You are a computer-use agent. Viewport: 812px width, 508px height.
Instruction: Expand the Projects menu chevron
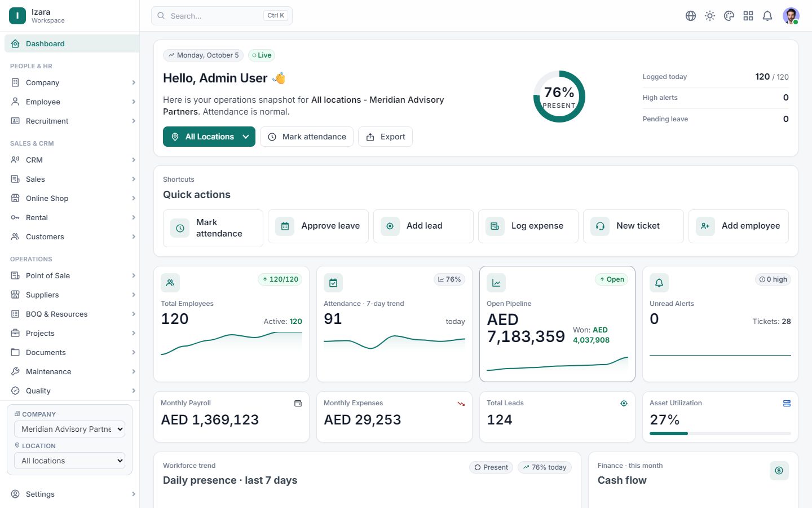pyautogui.click(x=134, y=333)
